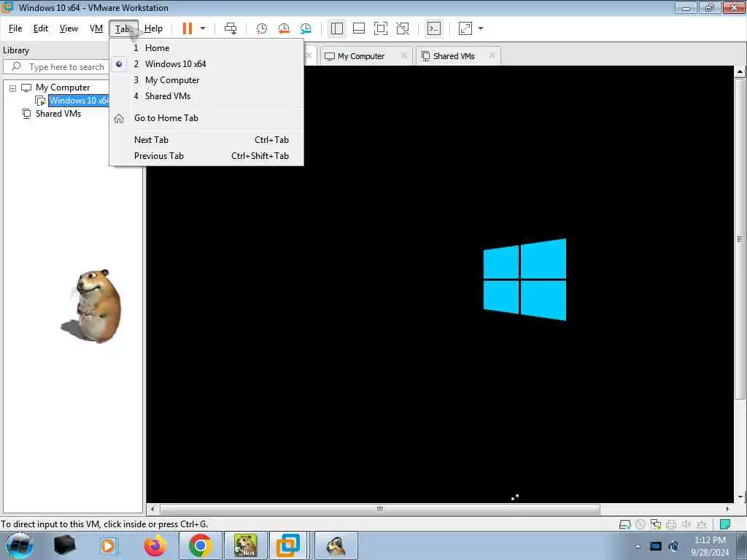Click the scroll-down arrow of VM view
Image resolution: width=747 pixels, height=560 pixels.
[x=740, y=497]
